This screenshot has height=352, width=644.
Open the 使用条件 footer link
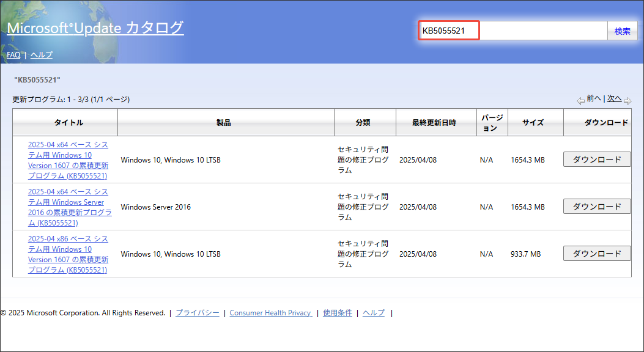point(337,313)
